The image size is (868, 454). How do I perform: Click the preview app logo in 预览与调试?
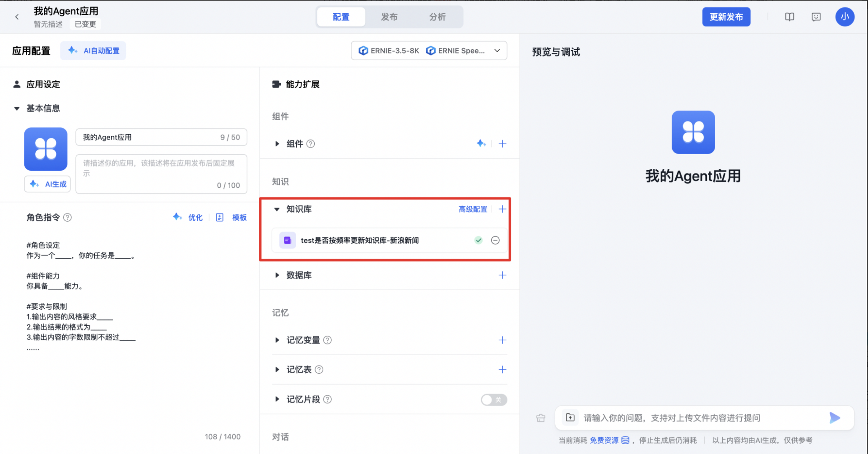693,132
